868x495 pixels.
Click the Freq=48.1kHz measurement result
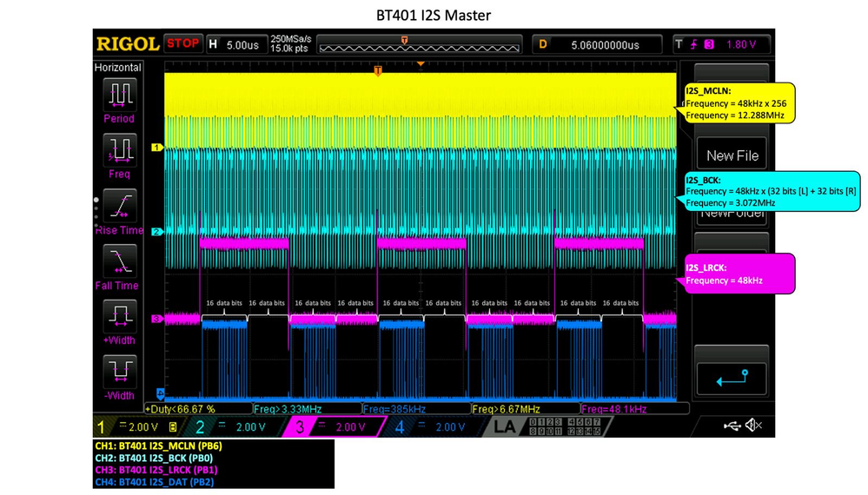click(635, 409)
